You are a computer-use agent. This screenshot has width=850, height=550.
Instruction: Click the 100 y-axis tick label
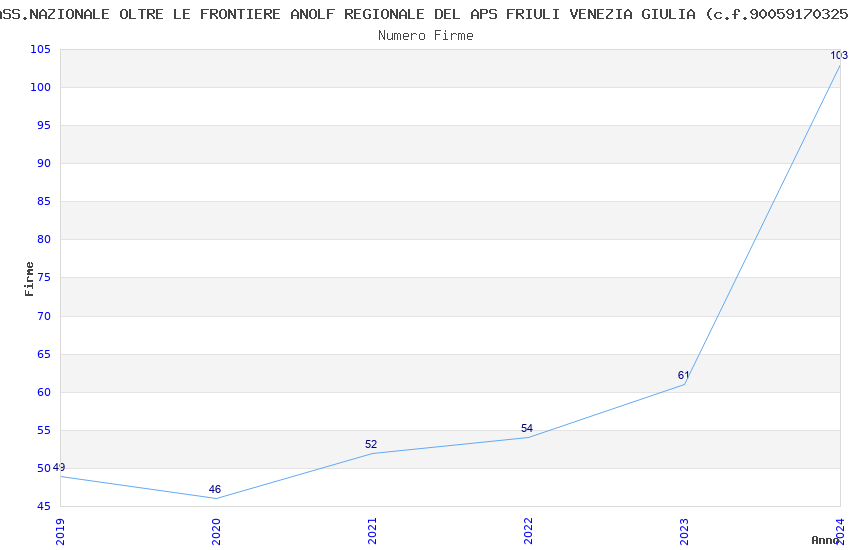point(41,87)
